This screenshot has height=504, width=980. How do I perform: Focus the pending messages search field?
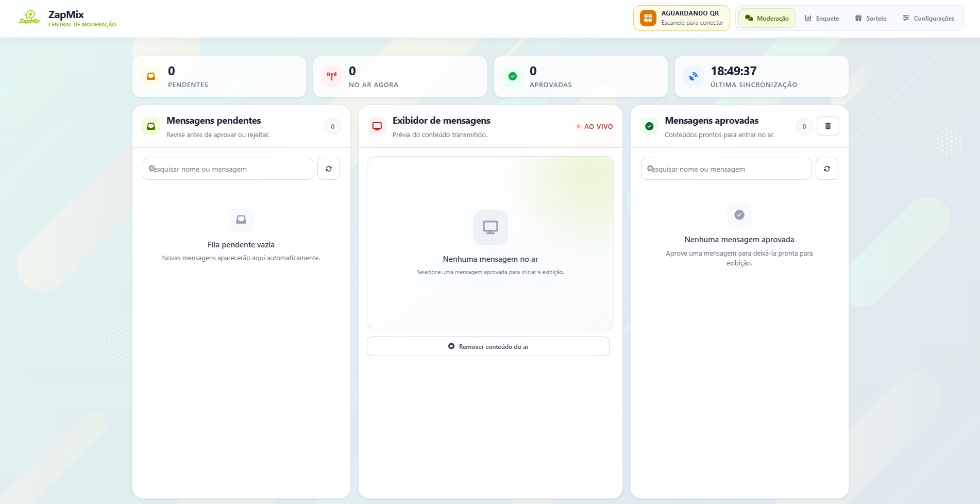(228, 169)
